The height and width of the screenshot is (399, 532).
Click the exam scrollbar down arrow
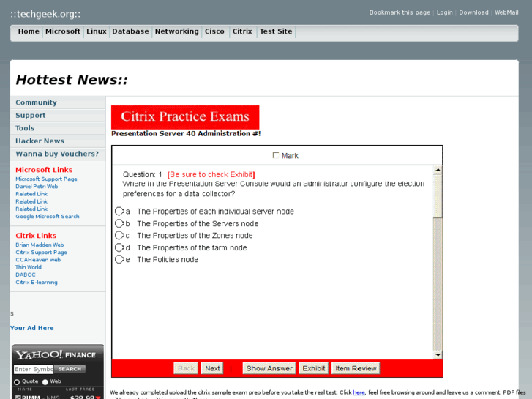[x=438, y=355]
